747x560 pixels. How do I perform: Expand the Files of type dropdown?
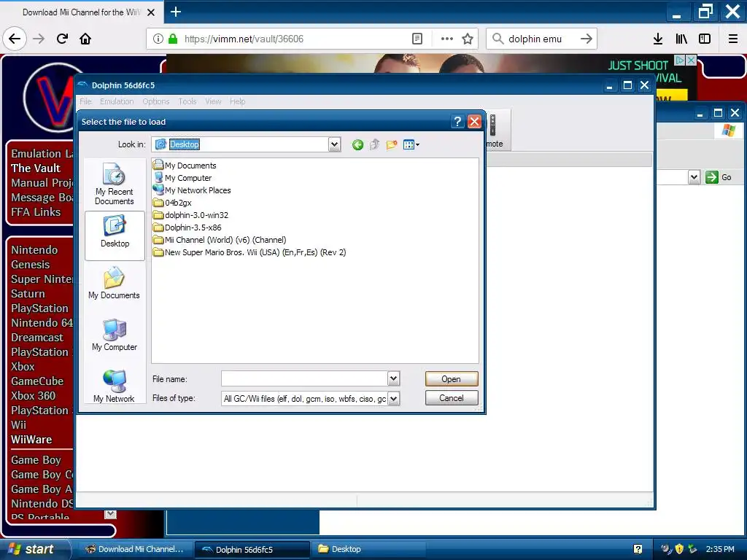[393, 399]
